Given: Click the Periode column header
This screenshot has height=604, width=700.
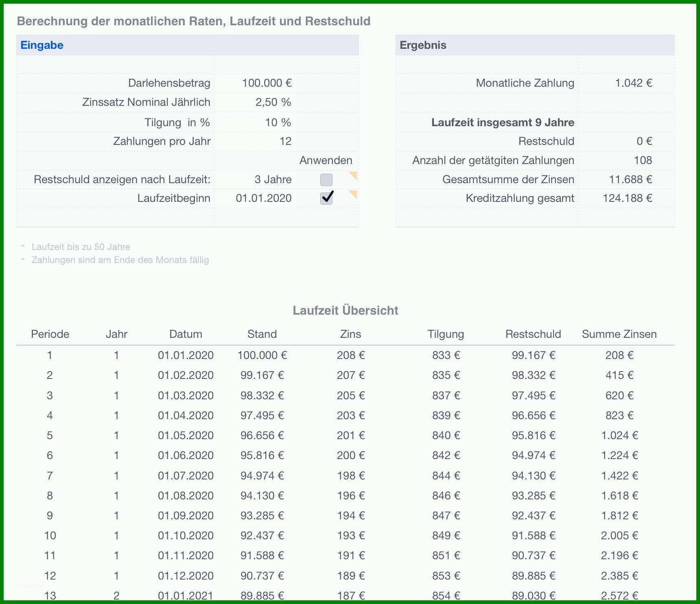Looking at the screenshot, I should (x=50, y=334).
